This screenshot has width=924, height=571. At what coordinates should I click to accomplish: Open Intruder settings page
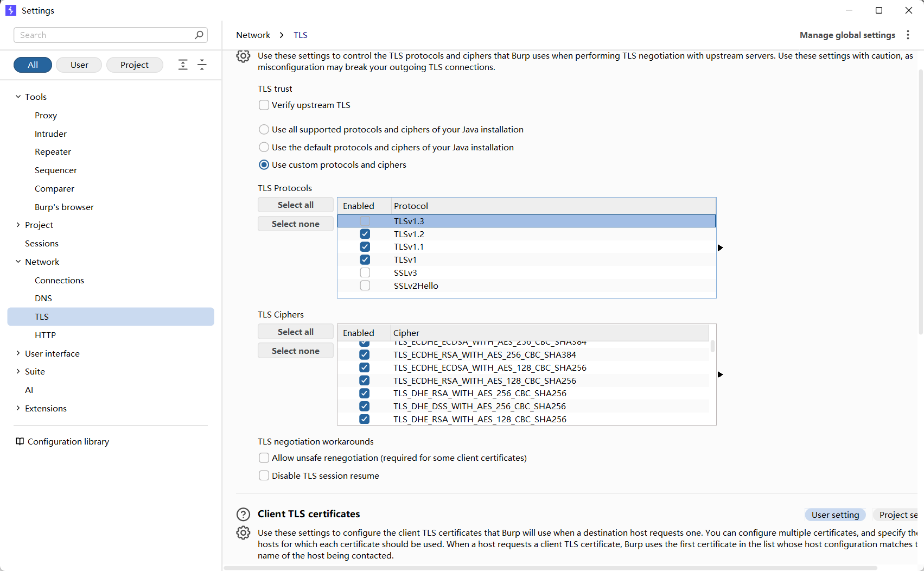[50, 134]
